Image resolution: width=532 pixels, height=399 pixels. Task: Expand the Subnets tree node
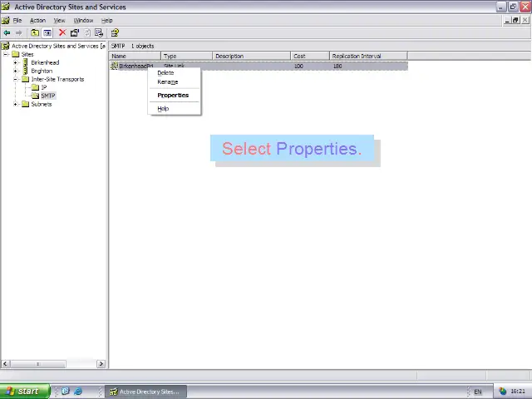[15, 105]
